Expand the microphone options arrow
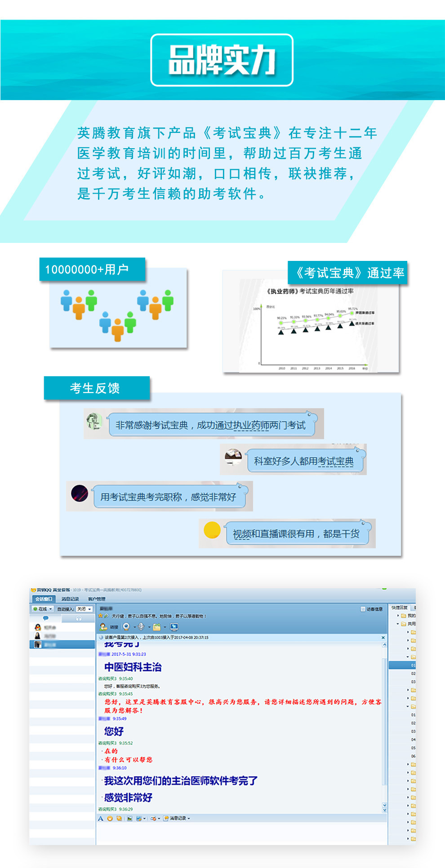This screenshot has height=868, width=445. (x=149, y=627)
